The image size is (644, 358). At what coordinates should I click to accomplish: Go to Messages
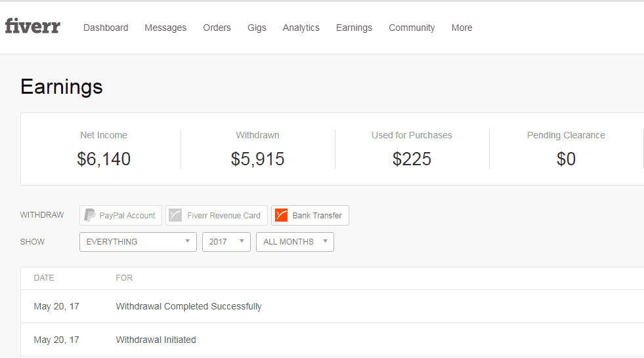pos(165,28)
